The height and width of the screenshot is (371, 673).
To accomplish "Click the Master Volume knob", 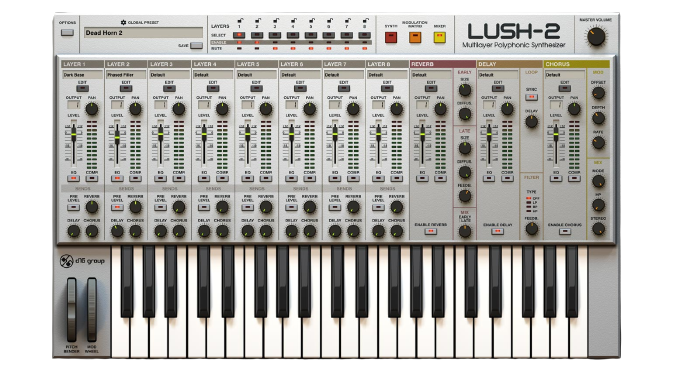I will tap(596, 36).
